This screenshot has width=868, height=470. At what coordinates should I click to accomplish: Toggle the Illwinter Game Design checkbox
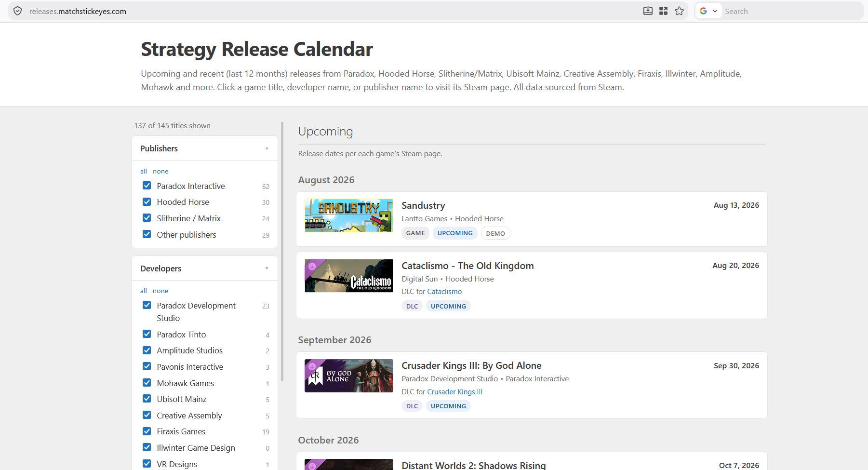tap(147, 447)
